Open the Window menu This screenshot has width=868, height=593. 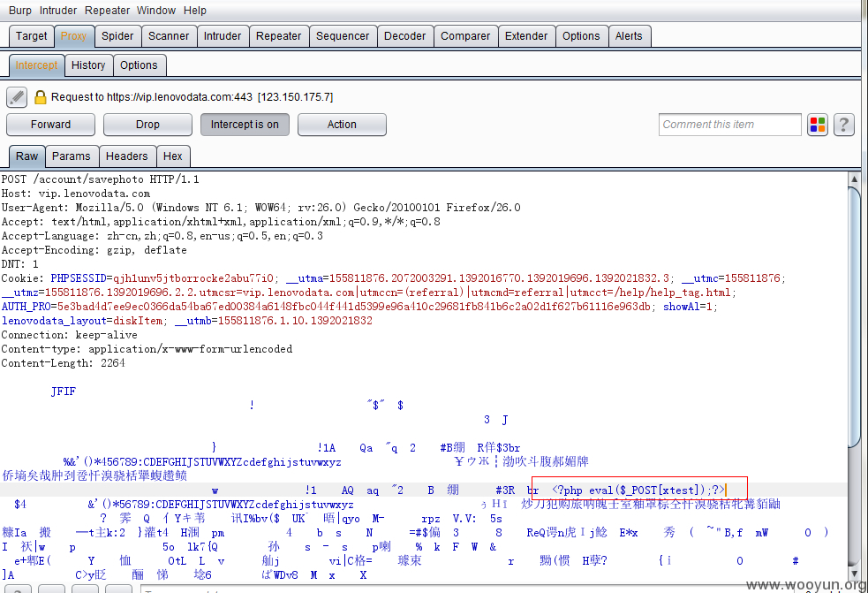coord(156,11)
